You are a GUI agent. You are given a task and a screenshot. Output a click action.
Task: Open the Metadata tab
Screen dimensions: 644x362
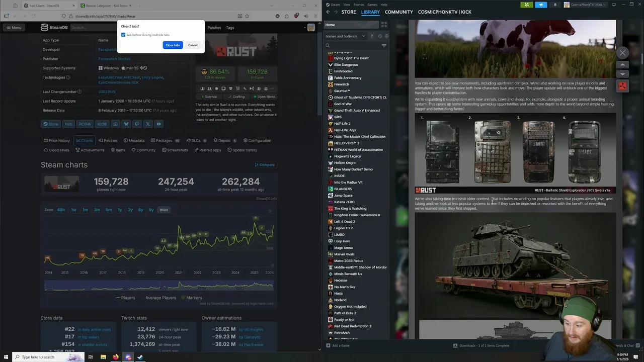pos(133,140)
